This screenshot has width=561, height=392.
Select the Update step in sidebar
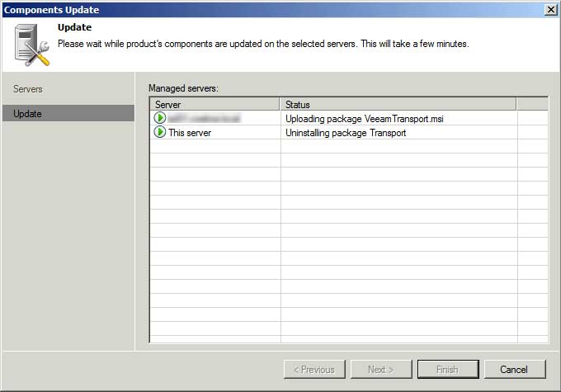tap(68, 114)
